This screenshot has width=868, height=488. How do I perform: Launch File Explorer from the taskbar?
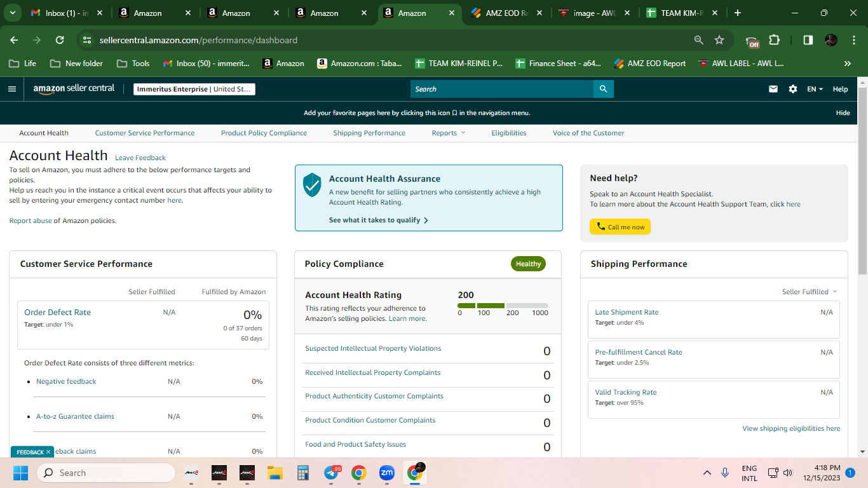tap(275, 473)
